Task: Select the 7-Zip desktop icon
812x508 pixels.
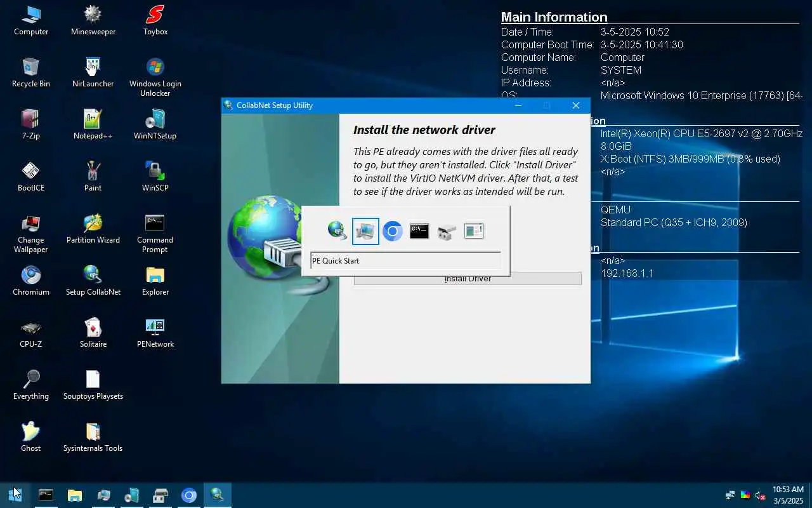Action: 30,124
